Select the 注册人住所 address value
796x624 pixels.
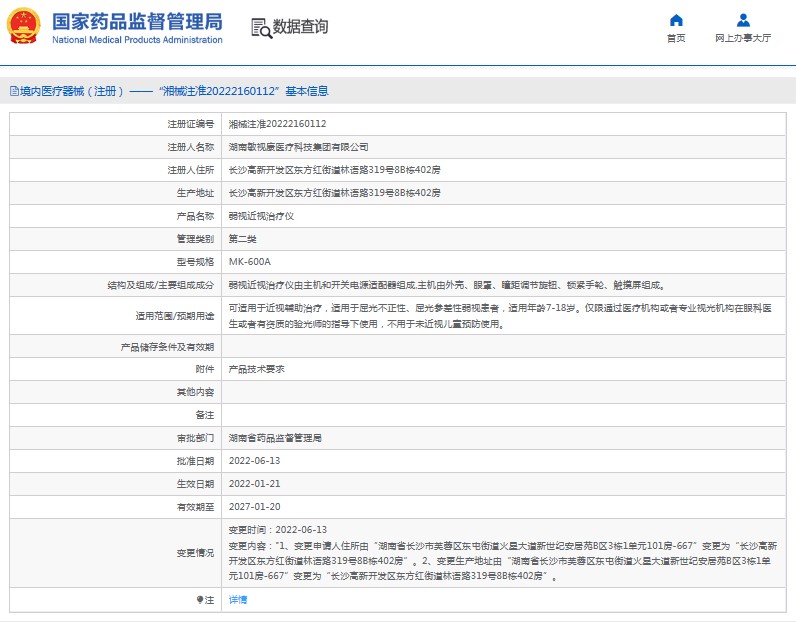[x=335, y=170]
